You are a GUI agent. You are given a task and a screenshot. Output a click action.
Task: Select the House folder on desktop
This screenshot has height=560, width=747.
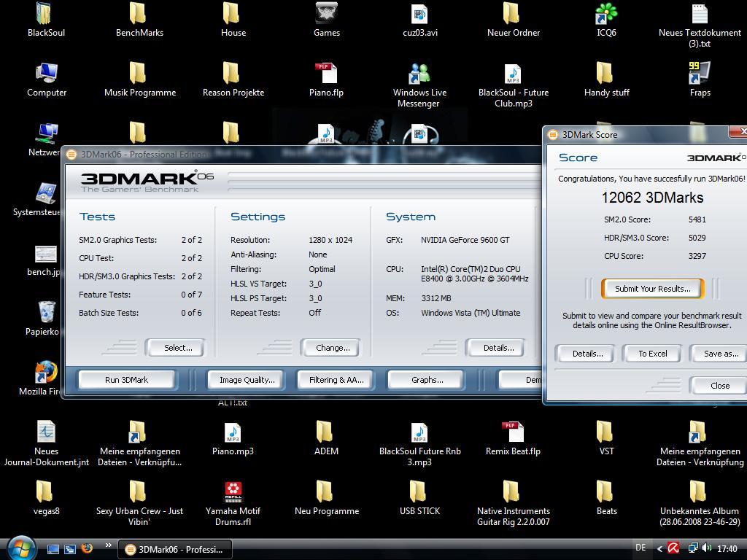pyautogui.click(x=233, y=19)
